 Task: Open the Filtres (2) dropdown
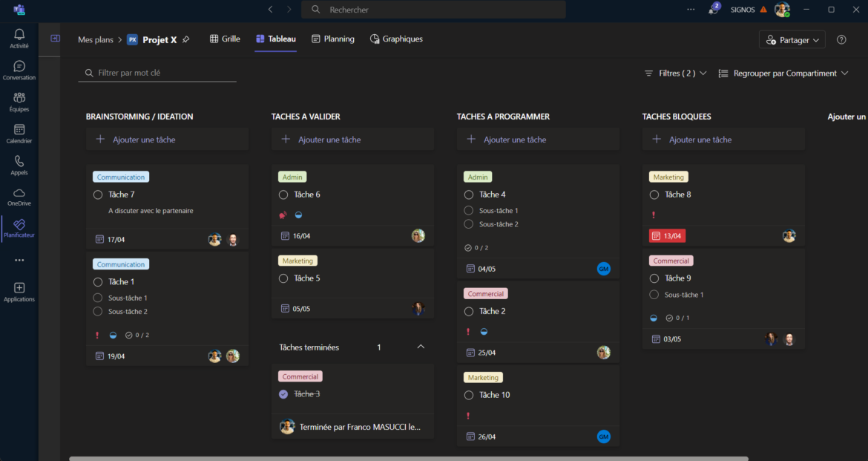click(675, 73)
